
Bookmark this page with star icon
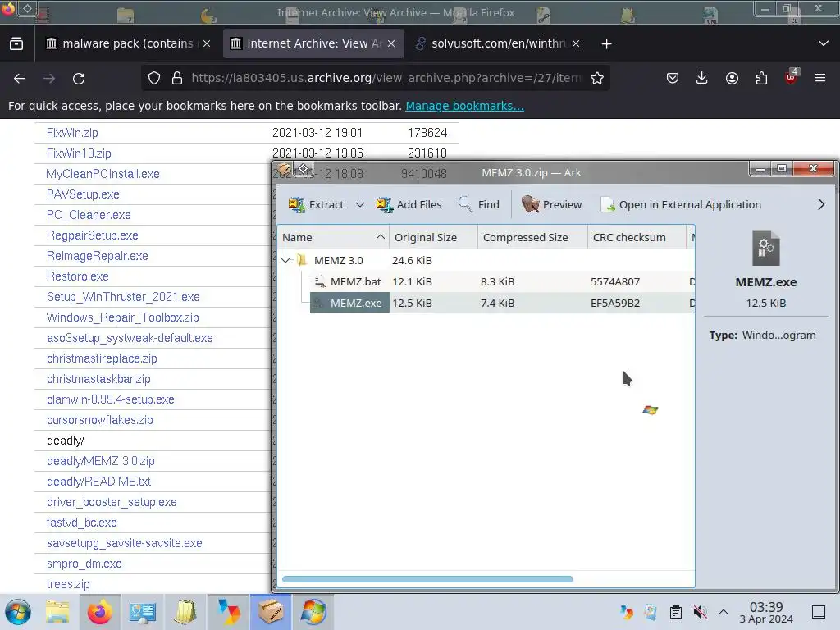pyautogui.click(x=597, y=78)
